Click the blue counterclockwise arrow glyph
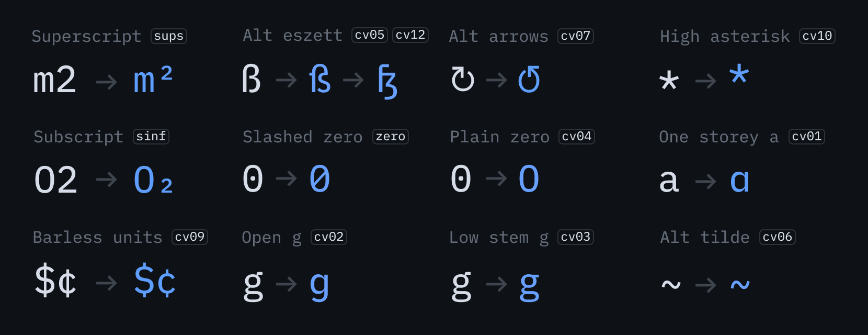 [529, 80]
